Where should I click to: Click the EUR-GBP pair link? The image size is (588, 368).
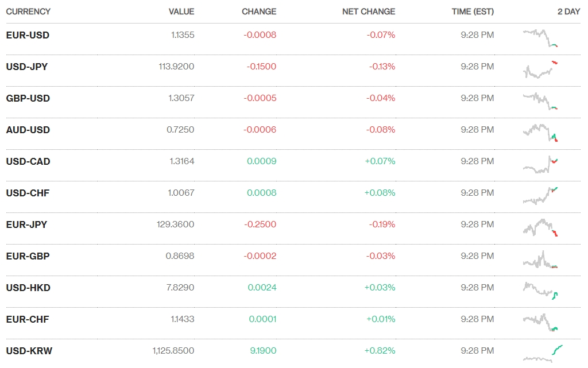pyautogui.click(x=28, y=256)
